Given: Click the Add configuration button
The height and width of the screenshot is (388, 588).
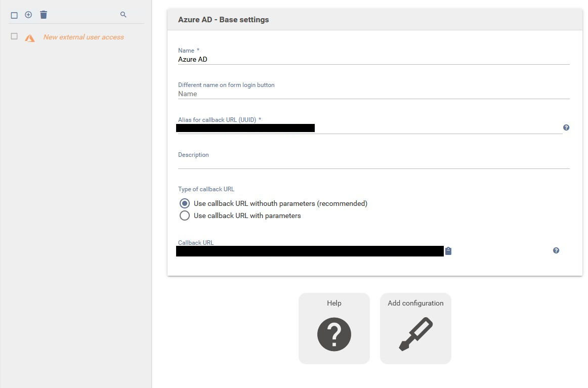Looking at the screenshot, I should pyautogui.click(x=415, y=328).
